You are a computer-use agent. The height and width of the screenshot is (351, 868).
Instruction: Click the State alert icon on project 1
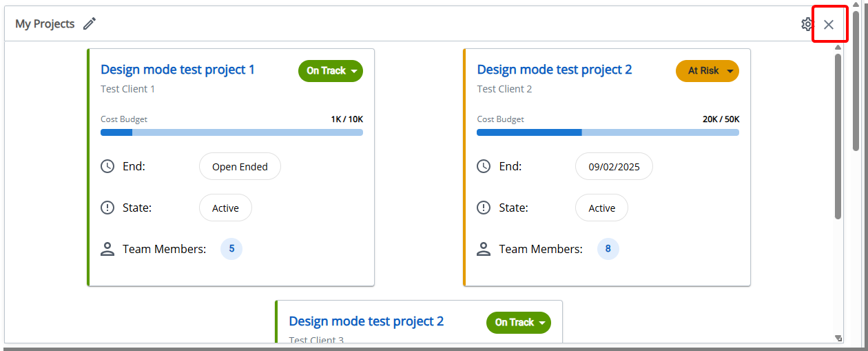click(x=107, y=208)
